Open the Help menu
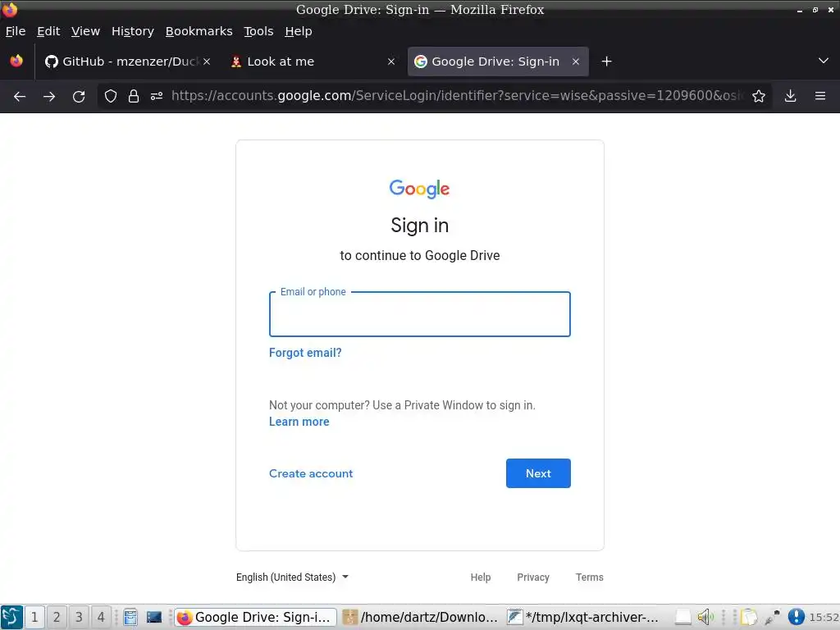The width and height of the screenshot is (840, 630). click(299, 31)
